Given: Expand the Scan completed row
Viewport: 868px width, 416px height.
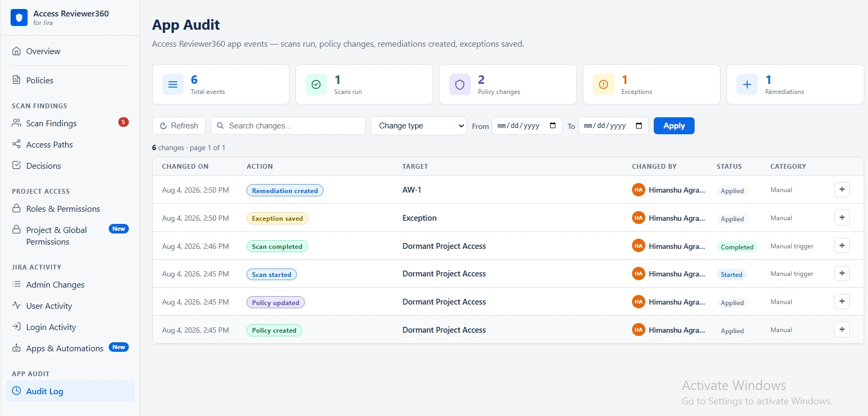Looking at the screenshot, I should pyautogui.click(x=842, y=246).
